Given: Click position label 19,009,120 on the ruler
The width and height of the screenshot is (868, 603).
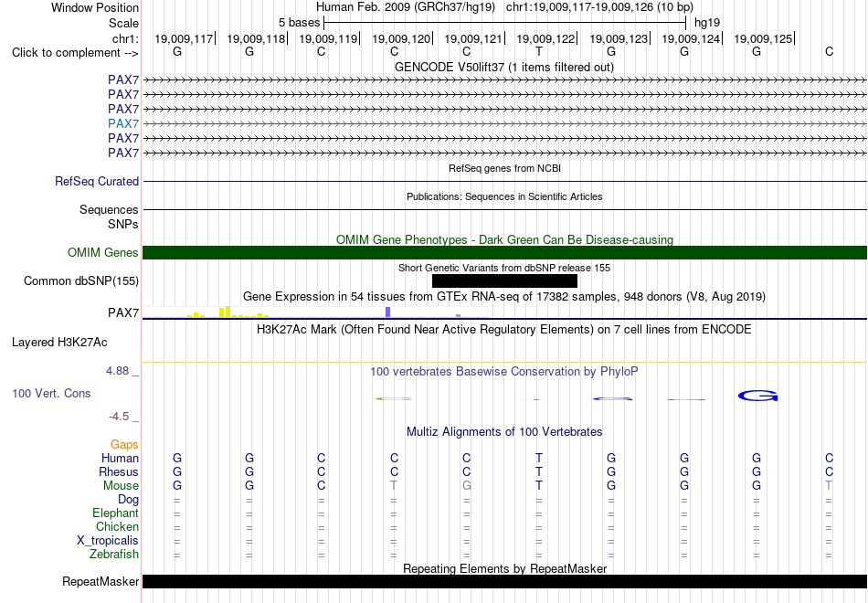Looking at the screenshot, I should (401, 38).
